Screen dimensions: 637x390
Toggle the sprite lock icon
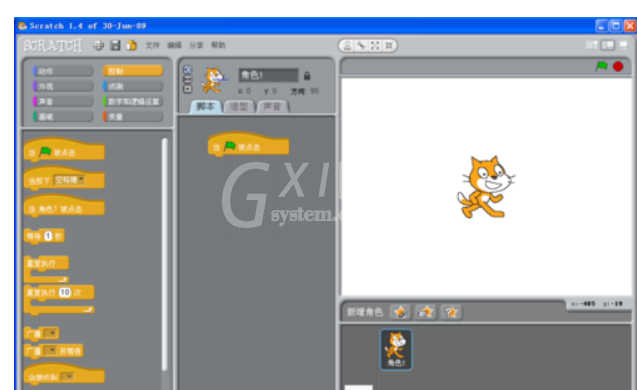tap(307, 76)
